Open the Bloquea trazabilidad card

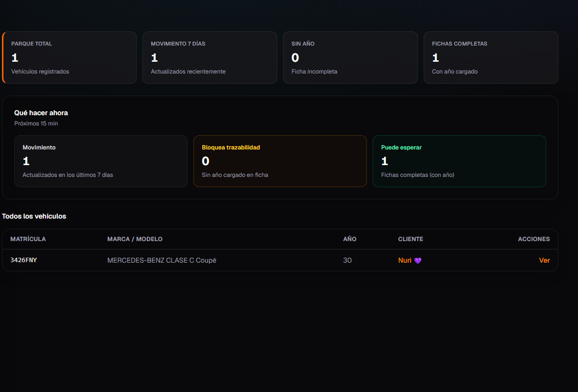pyautogui.click(x=280, y=161)
